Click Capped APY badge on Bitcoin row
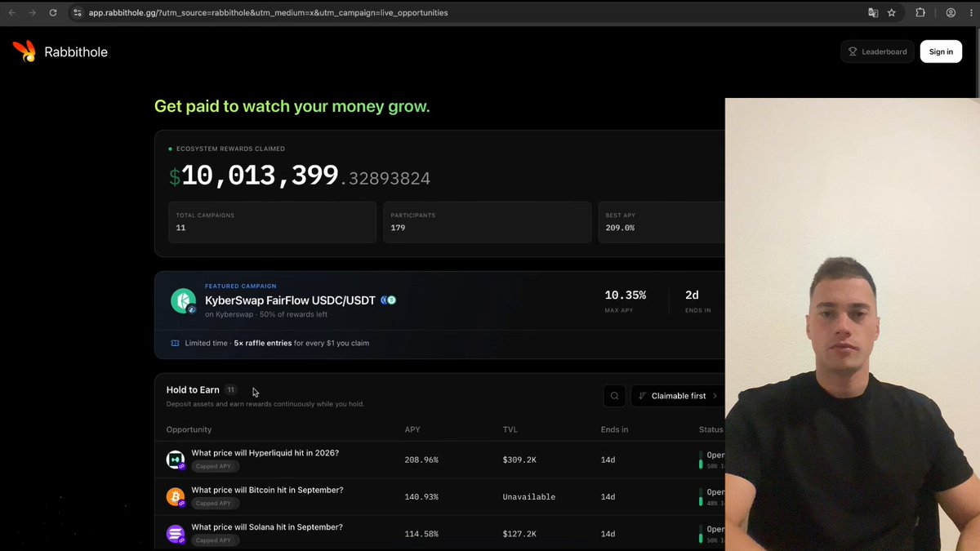980x551 pixels. coord(216,504)
